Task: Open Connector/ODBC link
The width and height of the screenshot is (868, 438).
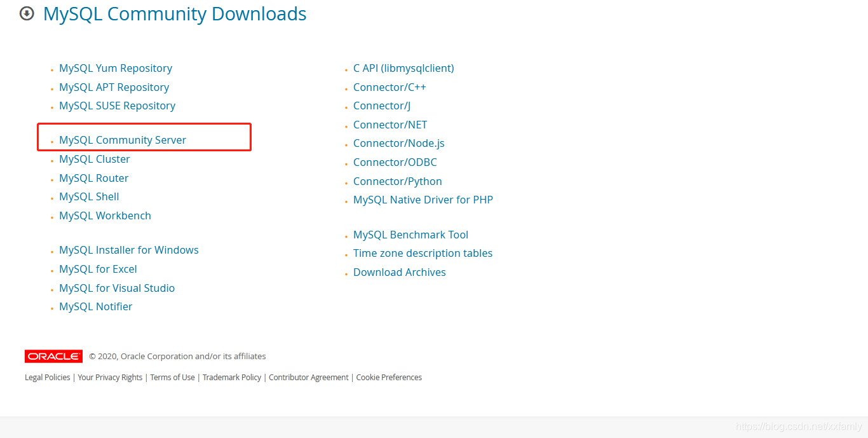Action: pyautogui.click(x=395, y=162)
